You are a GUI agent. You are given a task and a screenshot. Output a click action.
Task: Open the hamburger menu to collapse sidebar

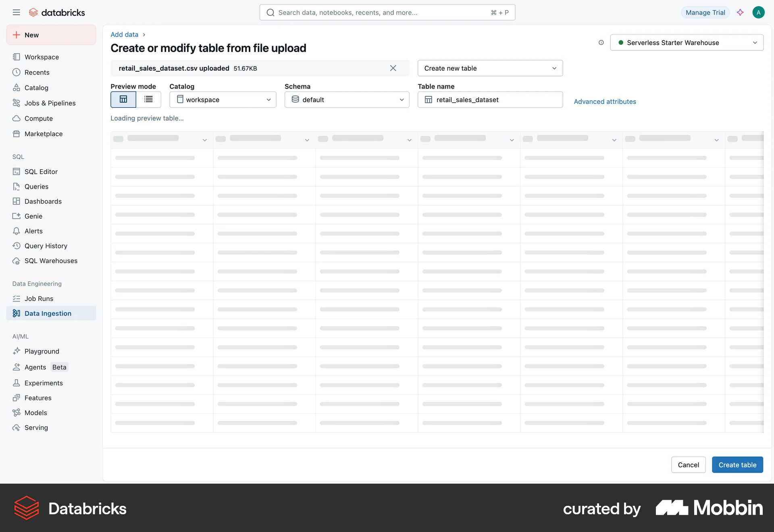point(17,12)
